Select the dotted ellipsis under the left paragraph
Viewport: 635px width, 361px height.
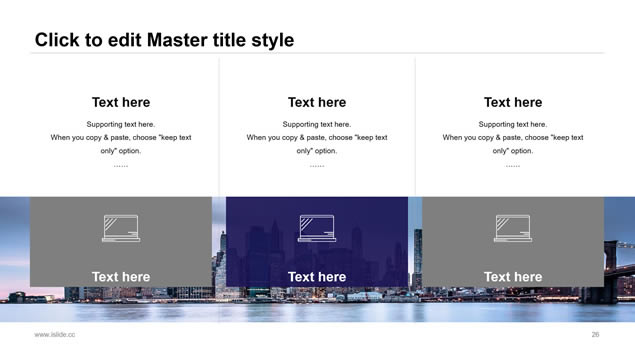point(121,166)
